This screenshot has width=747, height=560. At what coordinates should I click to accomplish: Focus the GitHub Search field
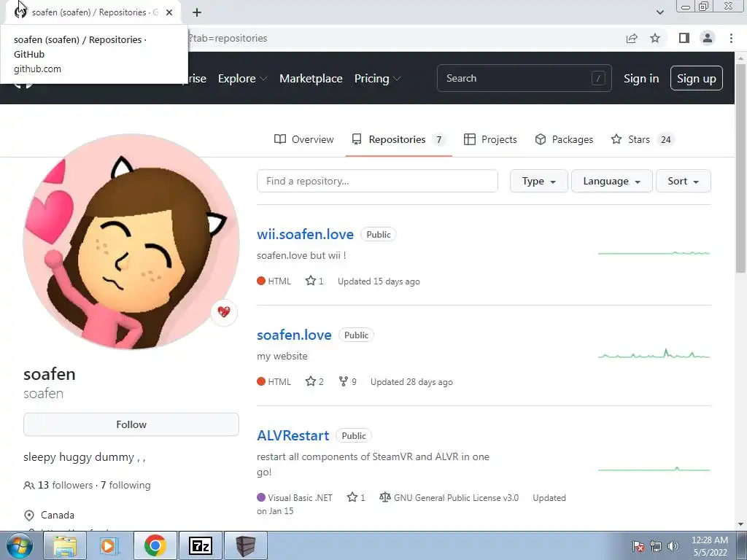click(524, 78)
